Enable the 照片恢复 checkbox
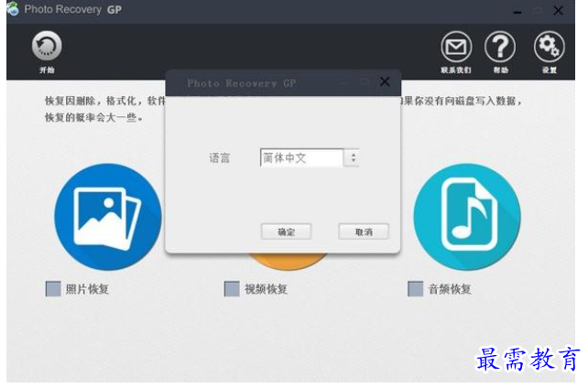Viewport: 588px width, 388px height. tap(53, 289)
